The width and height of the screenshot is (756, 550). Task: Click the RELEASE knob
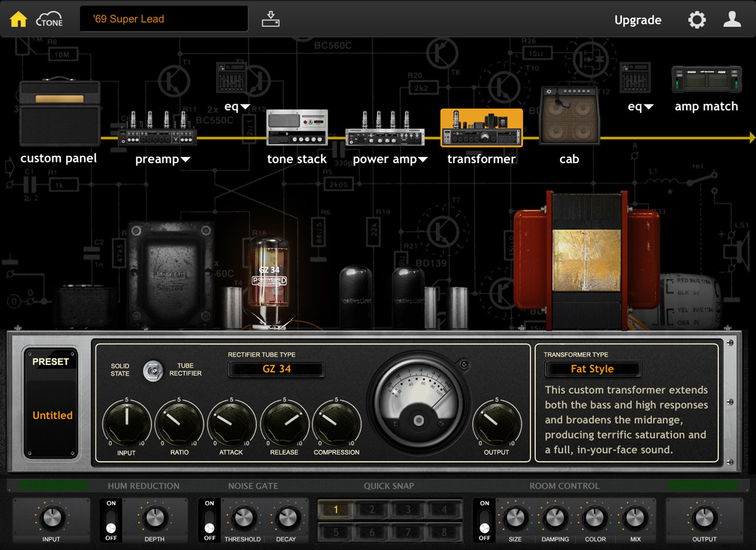[284, 423]
